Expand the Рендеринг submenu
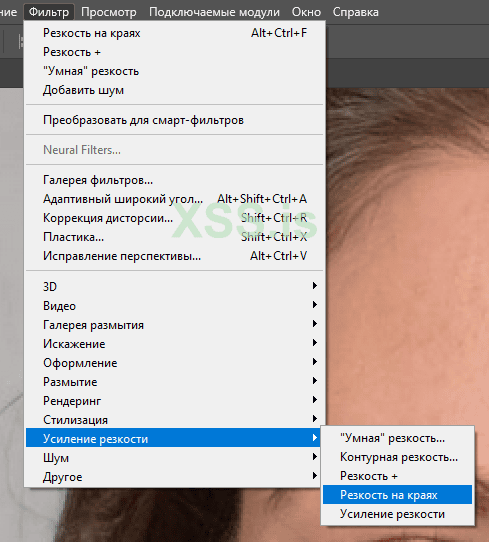The width and height of the screenshot is (489, 542). click(175, 401)
